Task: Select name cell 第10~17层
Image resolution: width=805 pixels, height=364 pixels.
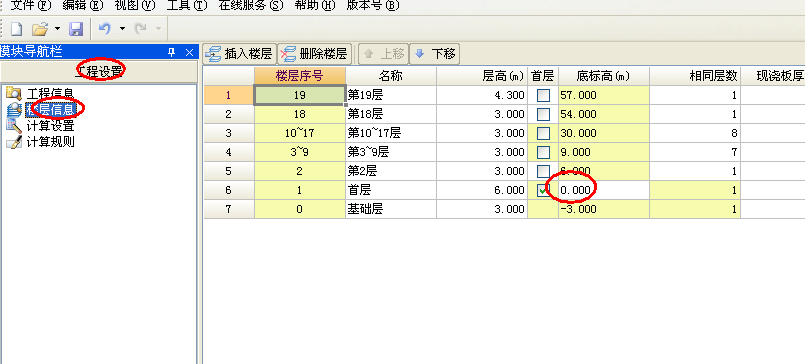Action: 391,133
